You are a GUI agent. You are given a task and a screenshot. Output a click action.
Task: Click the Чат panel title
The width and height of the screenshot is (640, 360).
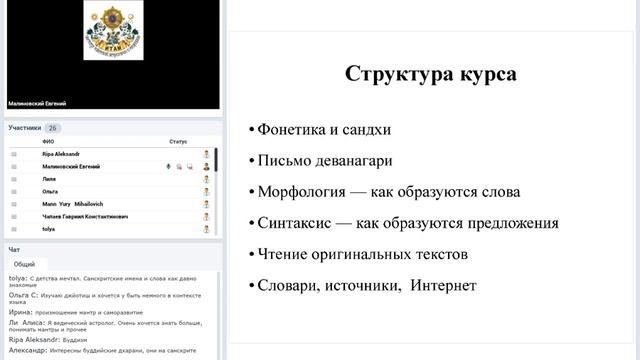(x=14, y=249)
